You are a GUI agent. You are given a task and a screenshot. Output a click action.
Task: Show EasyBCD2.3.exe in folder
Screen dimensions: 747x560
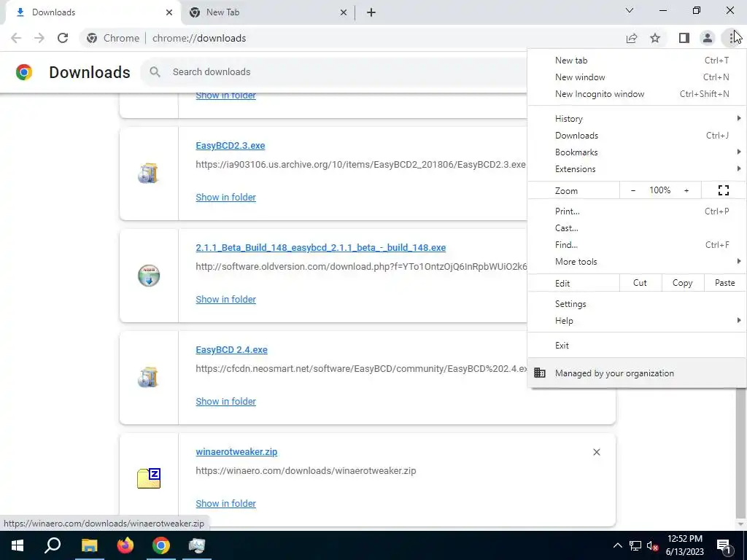(226, 197)
